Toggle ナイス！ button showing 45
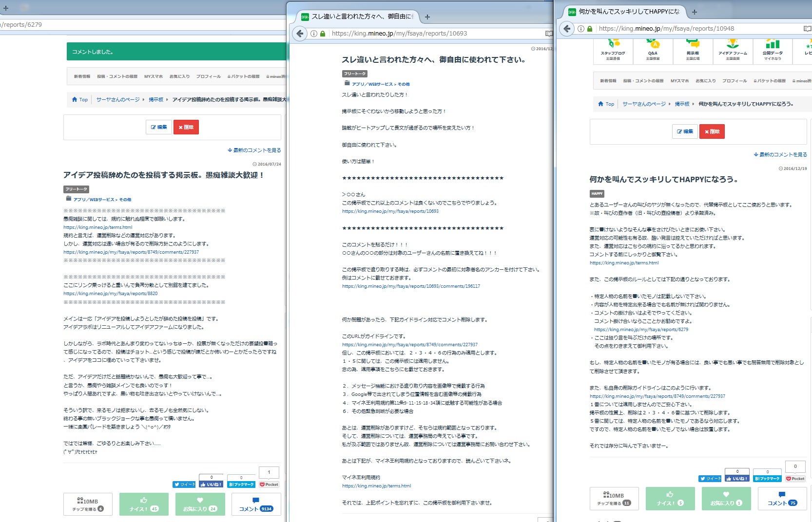The image size is (812, 522). click(x=144, y=504)
